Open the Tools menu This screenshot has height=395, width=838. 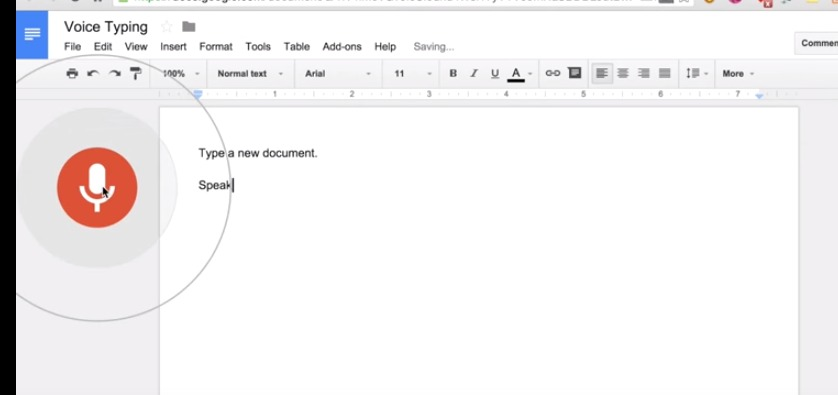click(258, 47)
